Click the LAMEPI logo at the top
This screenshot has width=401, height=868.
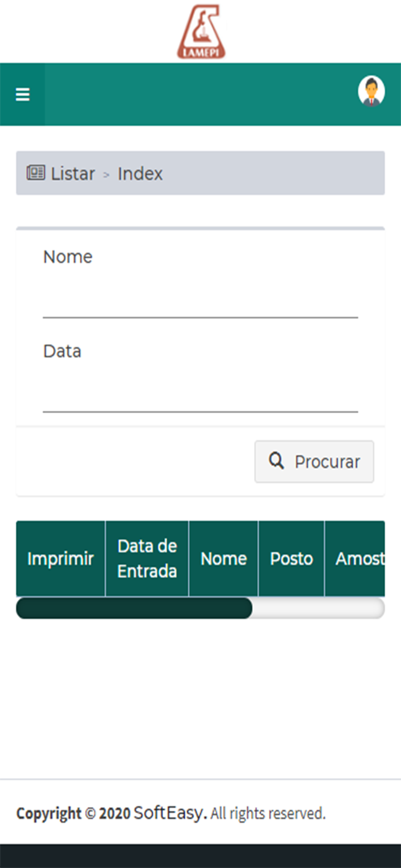click(x=201, y=31)
